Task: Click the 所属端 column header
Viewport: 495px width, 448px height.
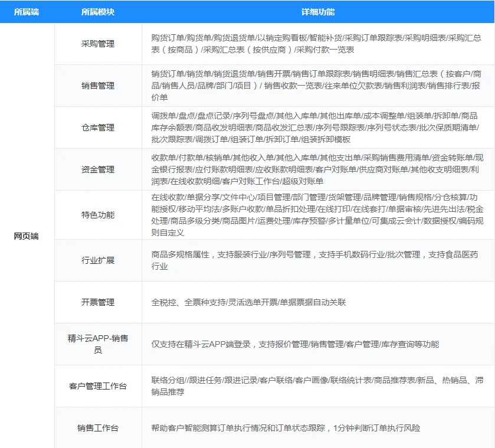Action: (x=27, y=12)
